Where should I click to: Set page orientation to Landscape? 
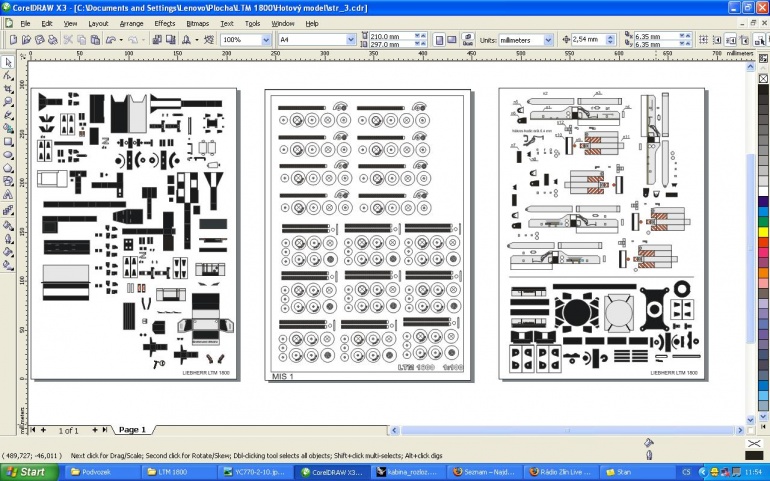452,40
